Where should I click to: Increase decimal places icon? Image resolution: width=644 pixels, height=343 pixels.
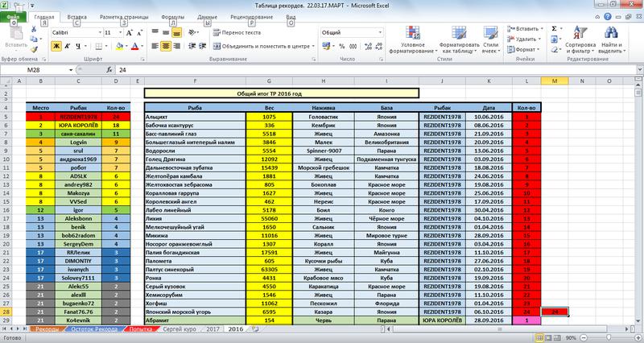[368, 47]
